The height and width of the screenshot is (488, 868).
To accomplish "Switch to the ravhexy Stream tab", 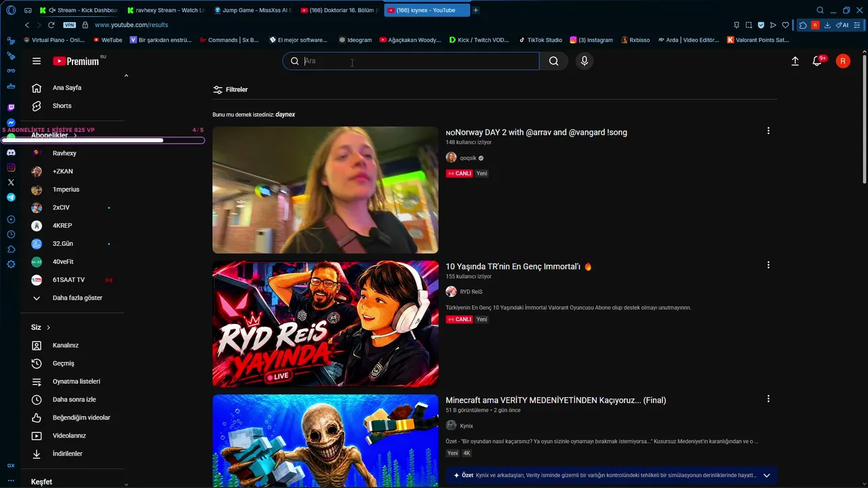I will click(x=165, y=10).
